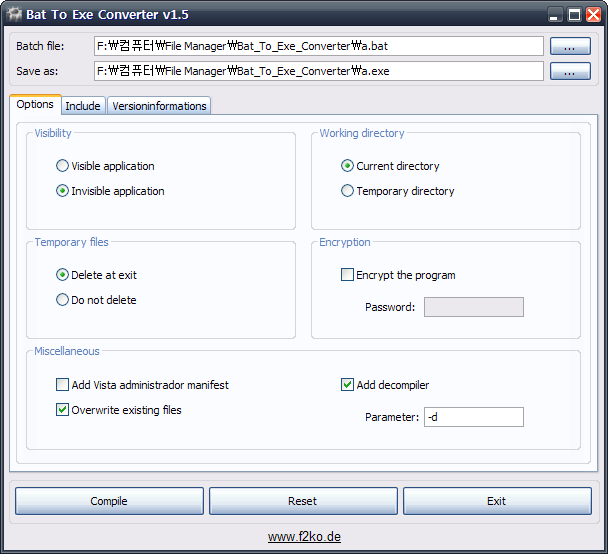The image size is (608, 554).
Task: Click the Temporary files group label
Action: (x=71, y=242)
